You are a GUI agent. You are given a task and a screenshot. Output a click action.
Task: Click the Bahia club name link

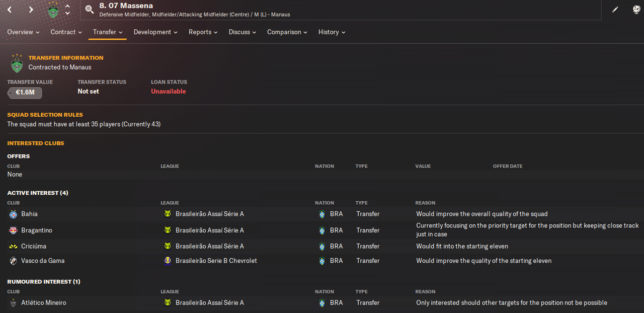29,214
